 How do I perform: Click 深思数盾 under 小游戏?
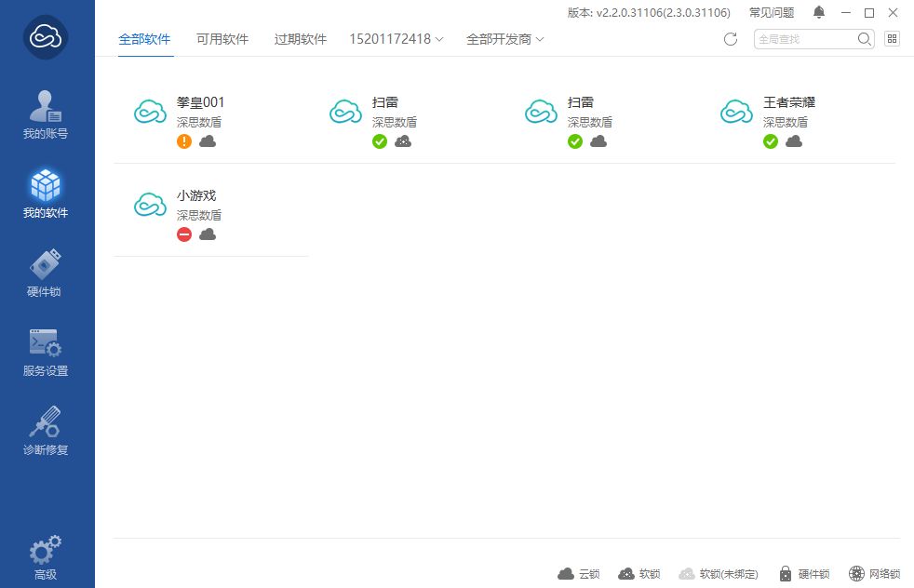(199, 216)
